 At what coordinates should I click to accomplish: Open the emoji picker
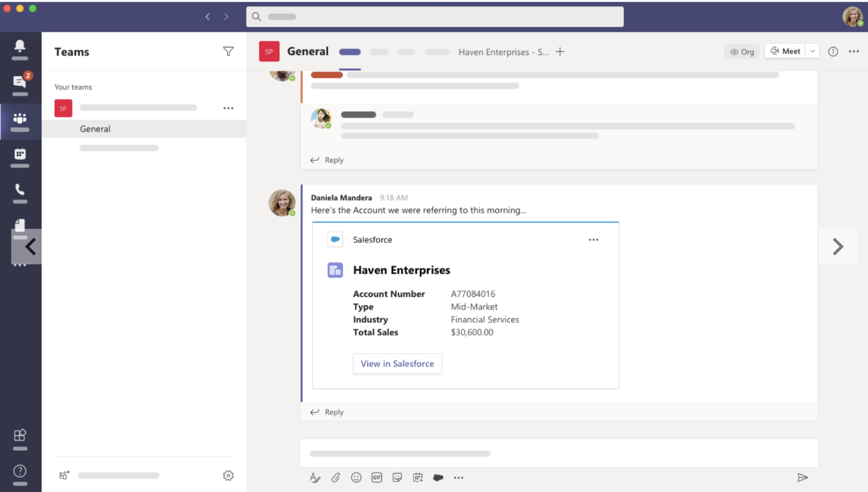[x=356, y=478]
